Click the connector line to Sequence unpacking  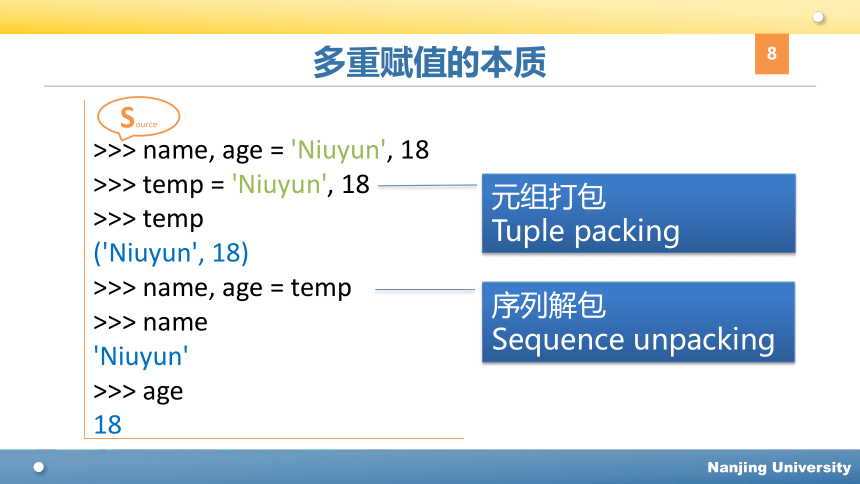(x=425, y=290)
